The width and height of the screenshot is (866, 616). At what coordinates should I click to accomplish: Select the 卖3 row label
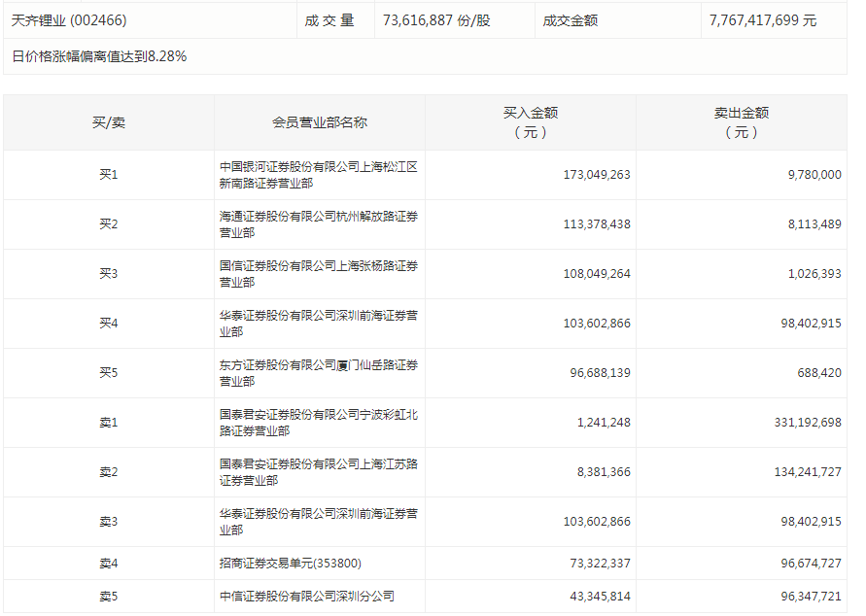coord(109,522)
